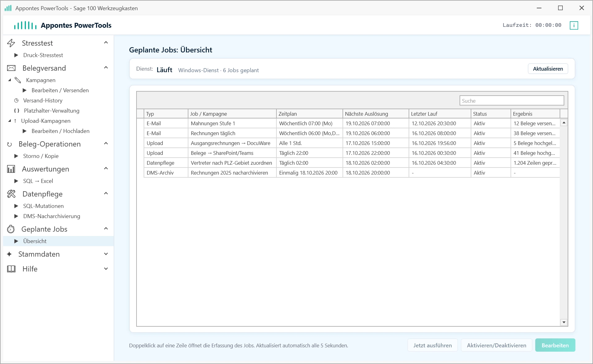Click the Stresstest lightning bolt icon
This screenshot has height=364, width=593.
pyautogui.click(x=11, y=43)
